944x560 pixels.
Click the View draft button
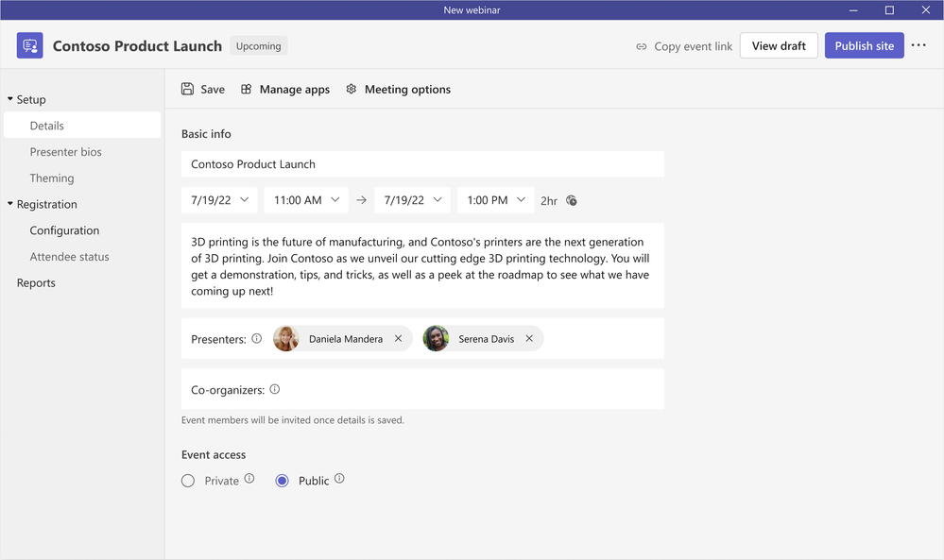click(779, 45)
